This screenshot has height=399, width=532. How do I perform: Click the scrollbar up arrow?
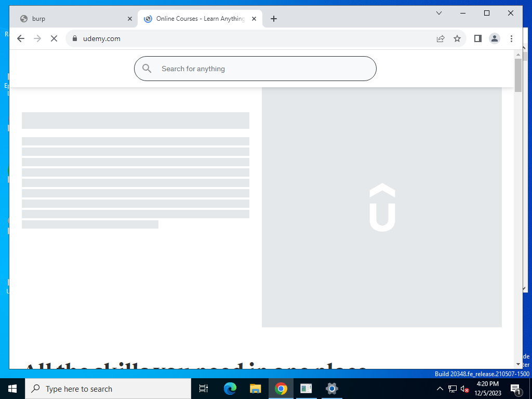tap(518, 54)
